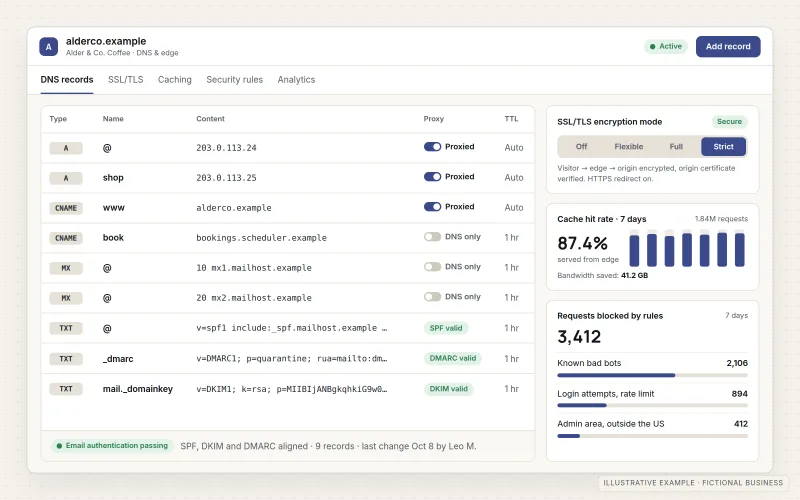Viewport: 800px width, 500px height.
Task: Choose the Flexible encryption mode
Action: 629,146
